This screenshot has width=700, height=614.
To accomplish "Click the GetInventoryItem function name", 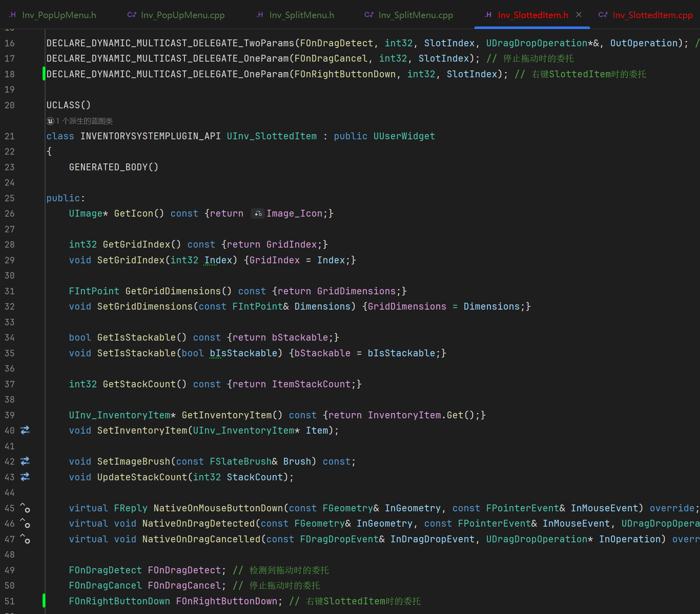I will (227, 415).
